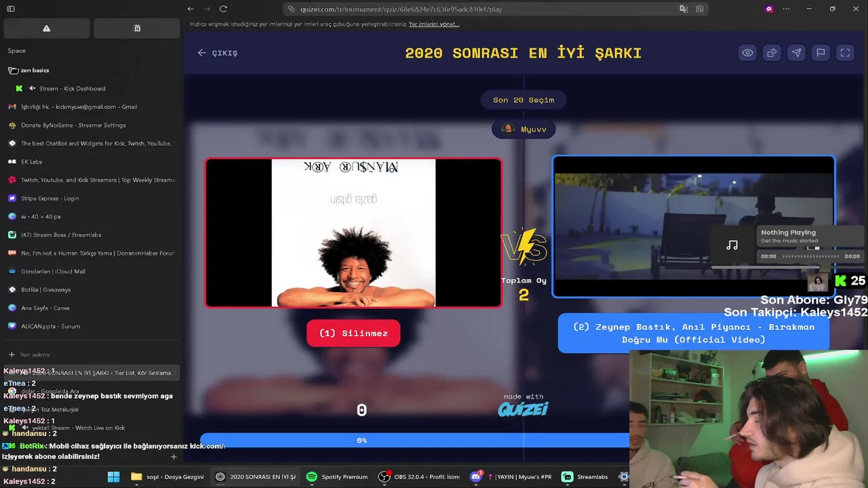This screenshot has width=868, height=488.
Task: Click the Zeynep Bastık video thumbnail
Action: pyautogui.click(x=693, y=226)
